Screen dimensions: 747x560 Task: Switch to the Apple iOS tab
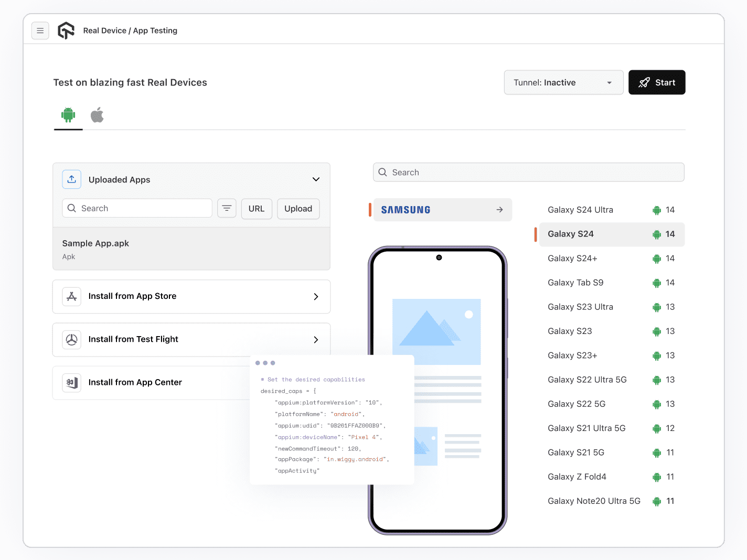coord(97,115)
